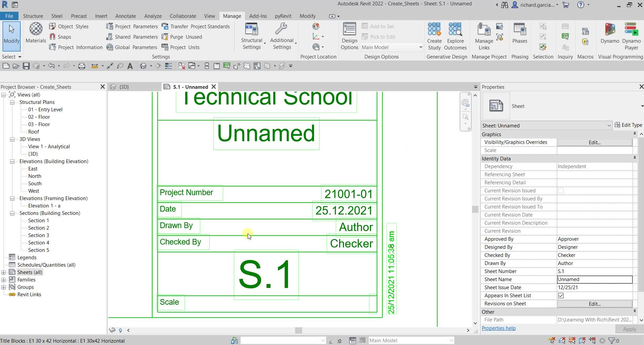The height and width of the screenshot is (345, 644).
Task: Click the horizontal scrollbar of the drawing view
Action: (x=298, y=330)
